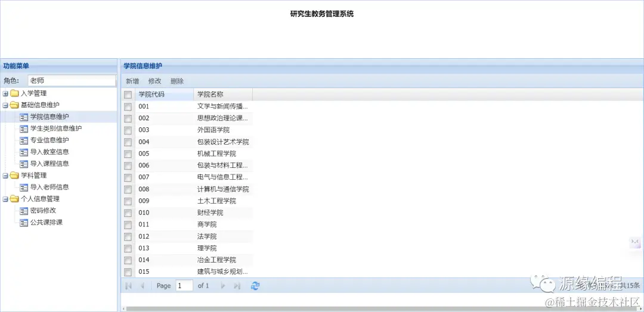Check the row 010 财经学院 checkbox
The image size is (644, 312).
click(x=128, y=213)
